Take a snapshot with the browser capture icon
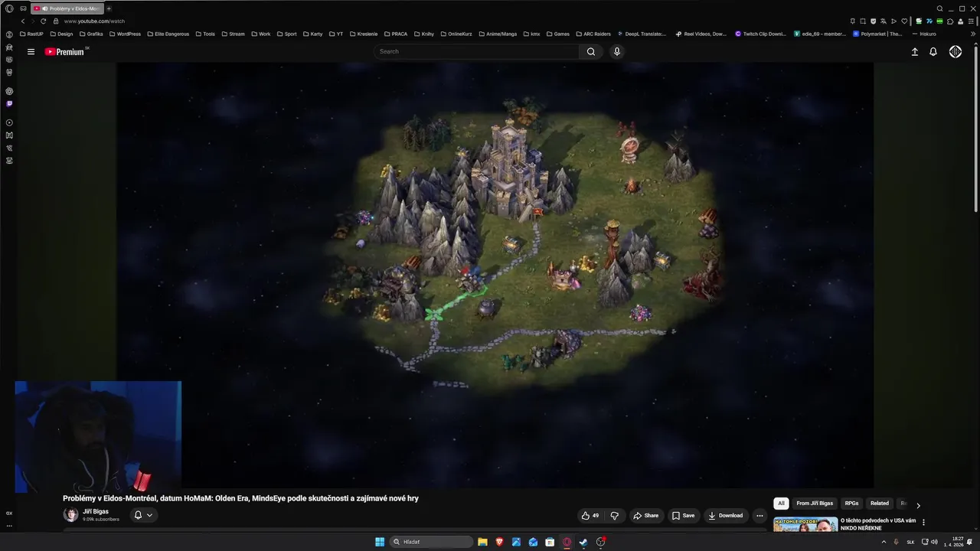Screen dimensions: 980x551 (x=863, y=21)
